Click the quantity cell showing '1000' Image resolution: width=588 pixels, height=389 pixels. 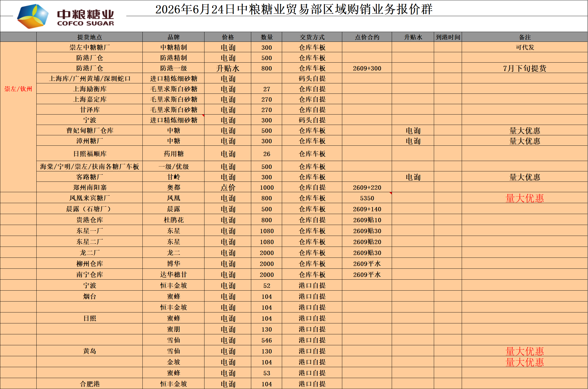(x=267, y=187)
